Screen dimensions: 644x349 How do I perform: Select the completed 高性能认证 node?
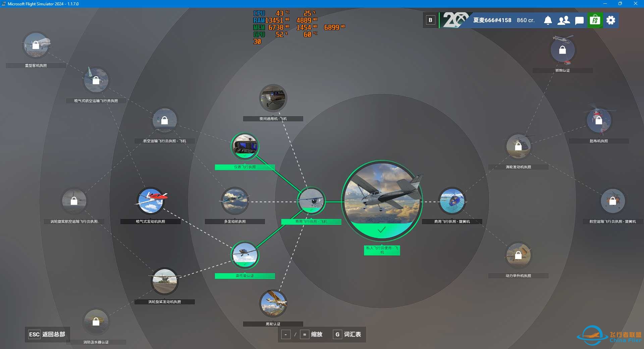coord(245,255)
